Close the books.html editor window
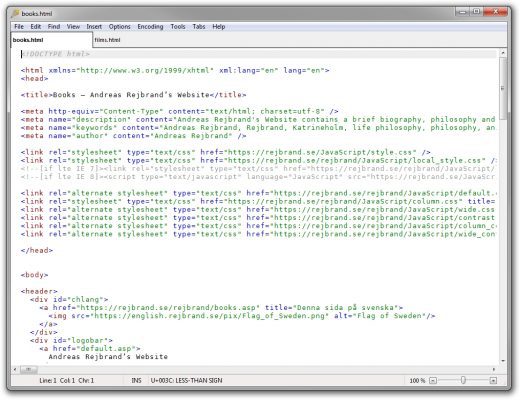Image resolution: width=520 pixels, height=400 pixels. coord(495,12)
